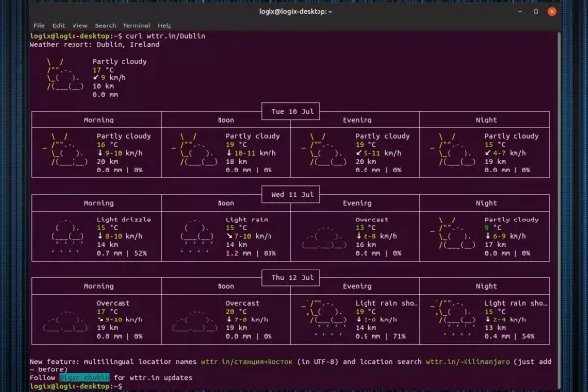This screenshot has height=392, width=588.
Task: Open the View menu
Action: [79, 25]
